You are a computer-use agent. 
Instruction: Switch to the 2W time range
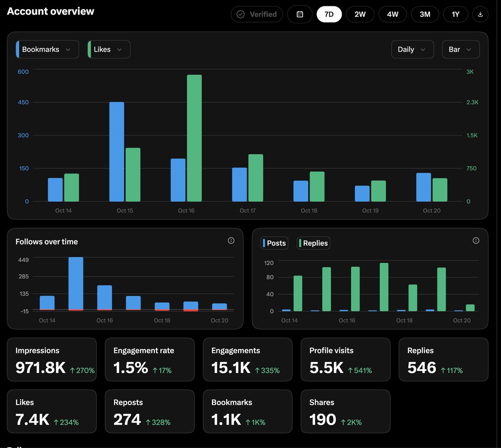tap(360, 14)
